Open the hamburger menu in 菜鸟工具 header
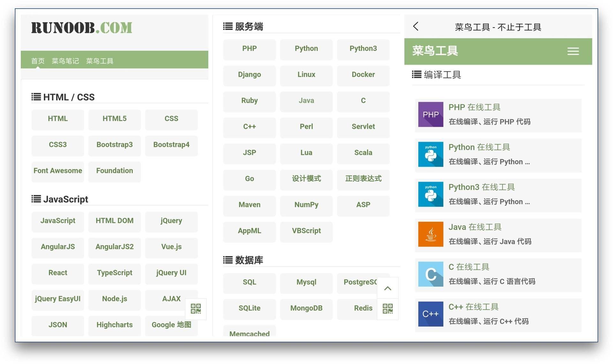This screenshot has width=613, height=364. [x=573, y=51]
